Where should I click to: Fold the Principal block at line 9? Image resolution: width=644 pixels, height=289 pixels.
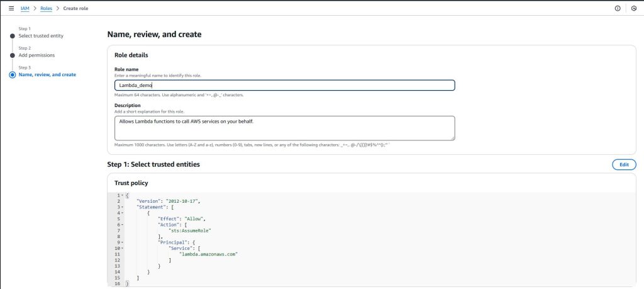click(x=122, y=242)
